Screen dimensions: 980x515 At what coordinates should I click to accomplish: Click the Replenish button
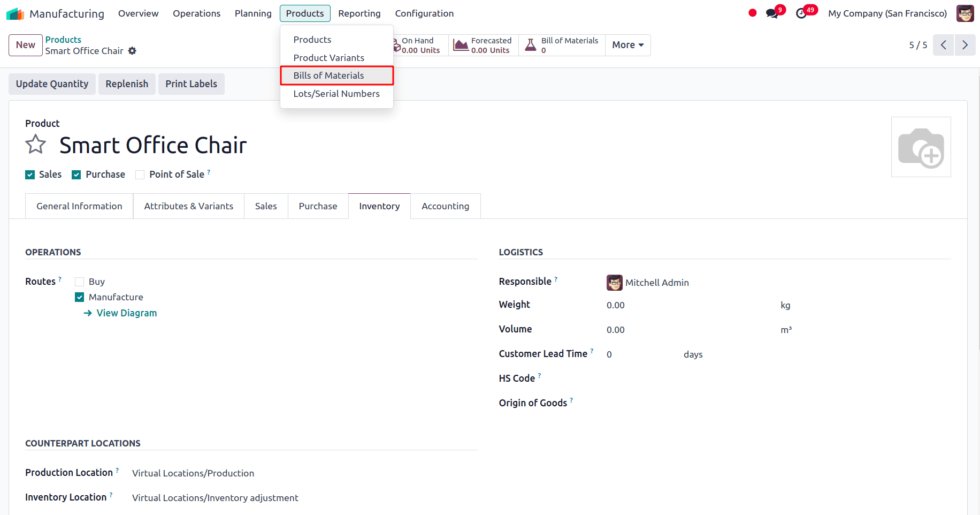pyautogui.click(x=127, y=84)
